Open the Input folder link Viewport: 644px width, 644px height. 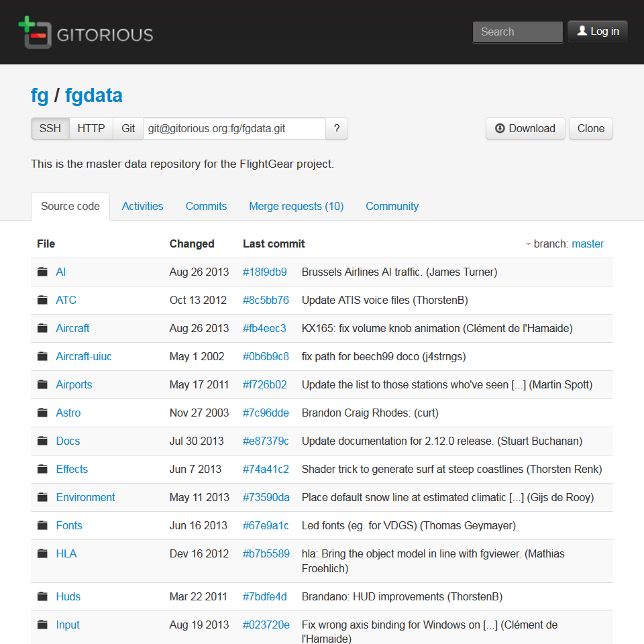(x=68, y=625)
